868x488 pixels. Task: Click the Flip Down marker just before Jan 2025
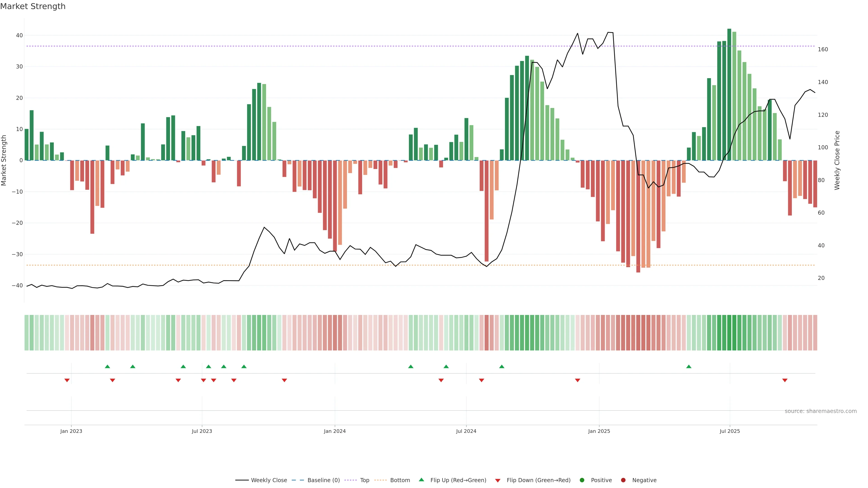click(x=578, y=380)
